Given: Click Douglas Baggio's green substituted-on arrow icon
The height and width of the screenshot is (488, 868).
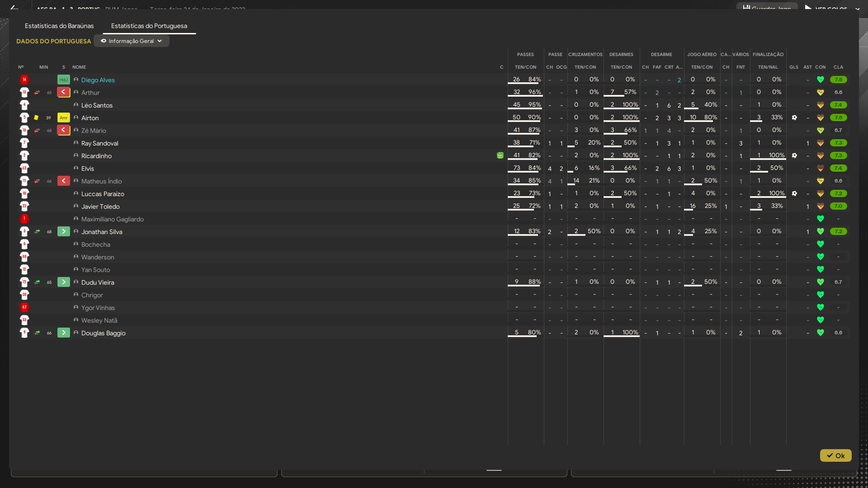Looking at the screenshot, I should 64,333.
